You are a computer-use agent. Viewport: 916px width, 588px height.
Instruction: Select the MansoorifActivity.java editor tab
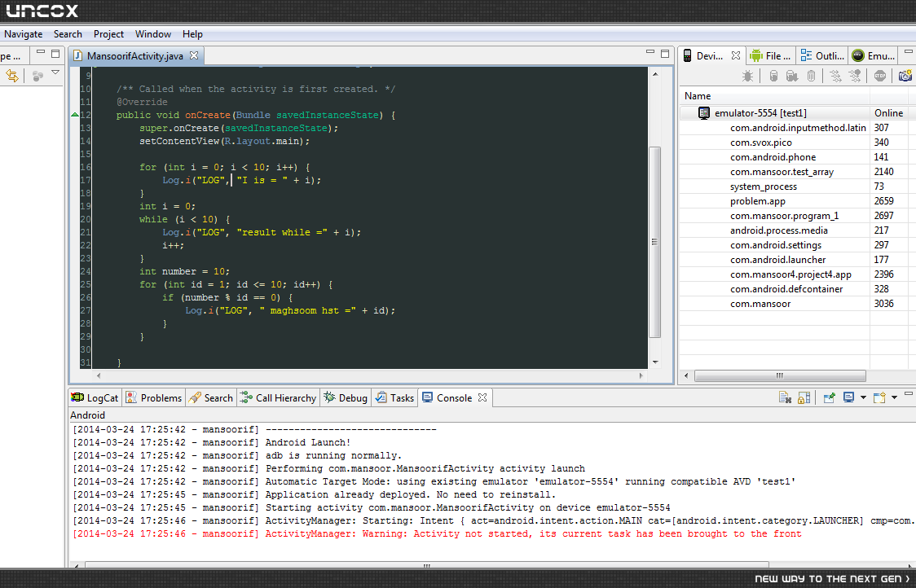click(135, 56)
